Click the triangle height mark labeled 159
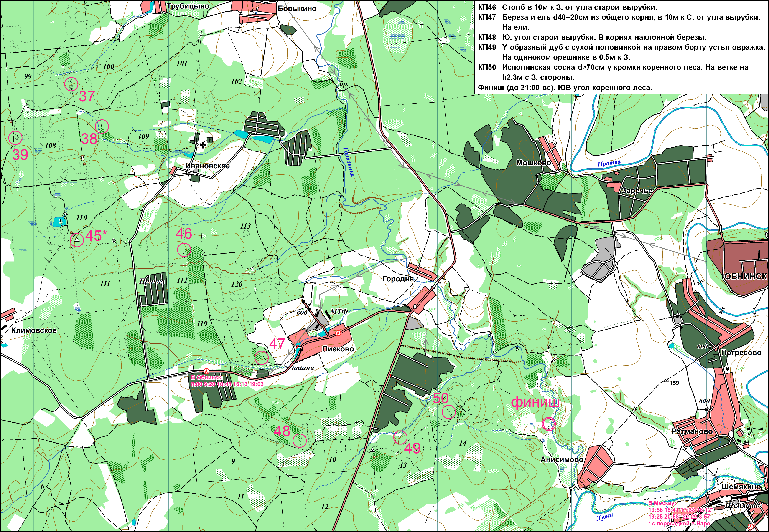Viewport: 769px width, 532px height. pyautogui.click(x=667, y=380)
